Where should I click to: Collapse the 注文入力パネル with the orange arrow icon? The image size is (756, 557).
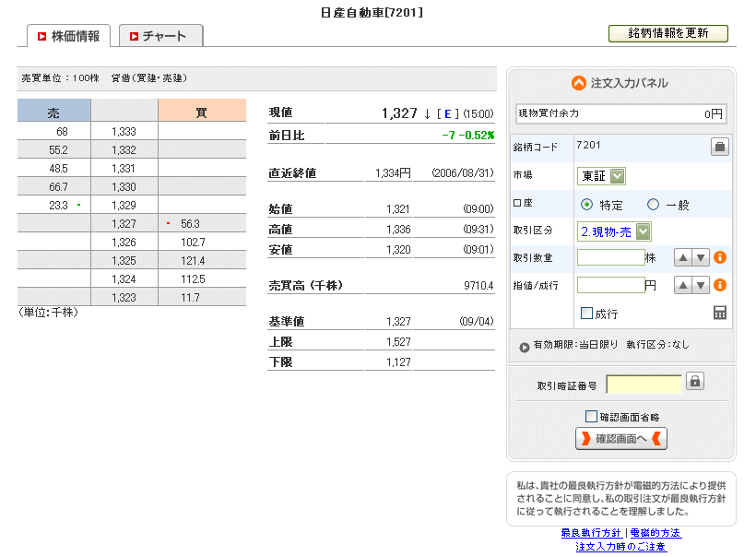(x=579, y=83)
